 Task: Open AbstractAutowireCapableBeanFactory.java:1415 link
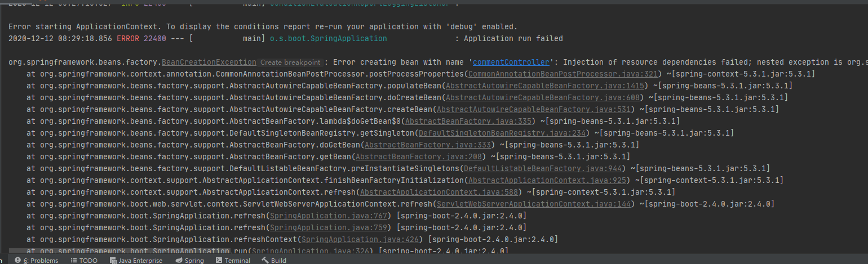coord(545,86)
